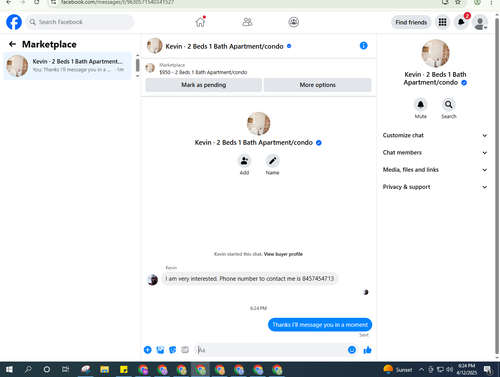500x377 pixels.
Task: Click the listing avatar in conversation header
Action: coord(155,46)
